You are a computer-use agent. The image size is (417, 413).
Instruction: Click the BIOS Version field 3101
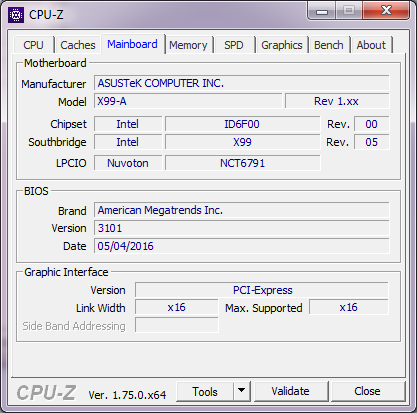(x=242, y=228)
